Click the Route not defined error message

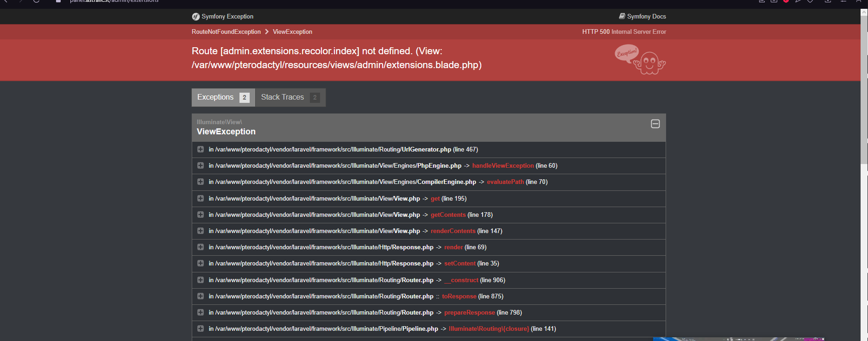pos(337,58)
